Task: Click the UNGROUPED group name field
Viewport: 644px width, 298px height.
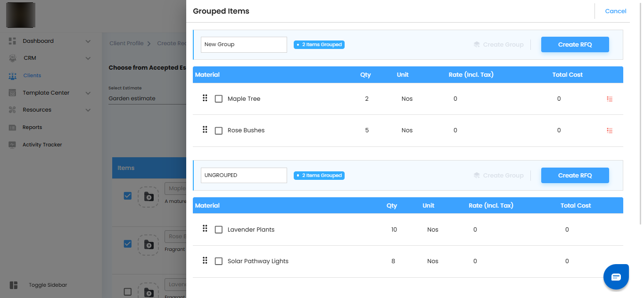Action: 244,175
